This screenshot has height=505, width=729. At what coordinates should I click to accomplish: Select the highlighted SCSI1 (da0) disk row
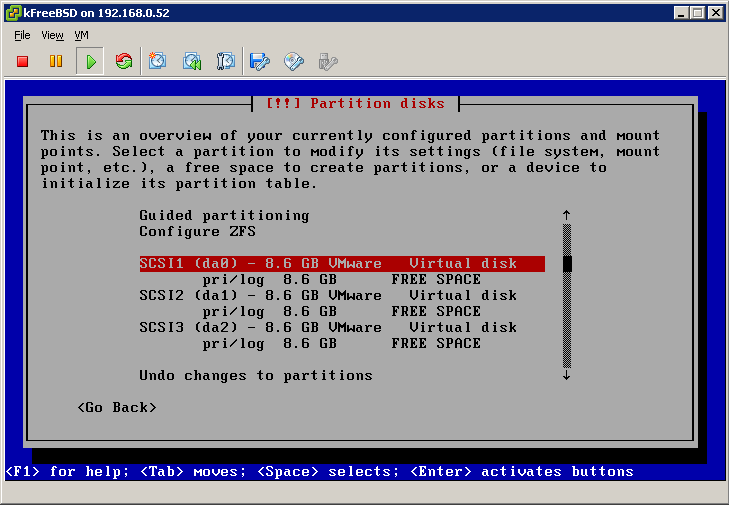(342, 264)
